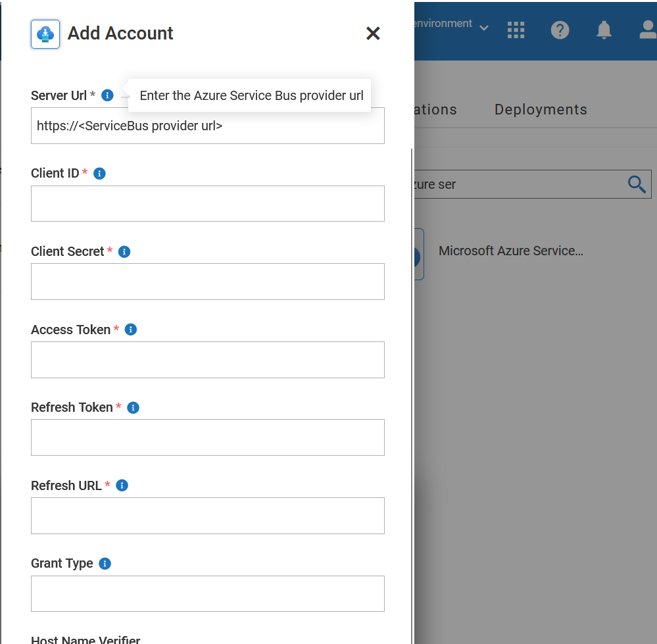Click the Refresh Token info icon
The height and width of the screenshot is (644, 657).
click(x=133, y=407)
